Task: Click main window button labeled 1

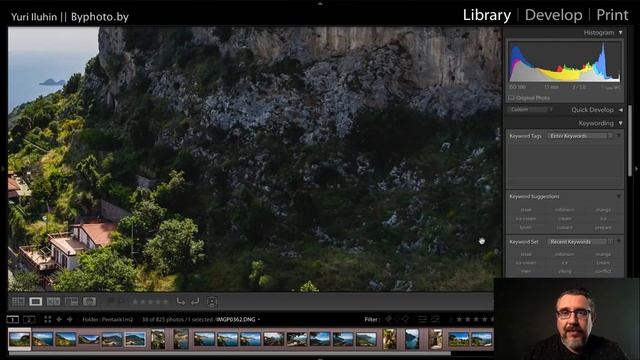Action: (x=13, y=319)
